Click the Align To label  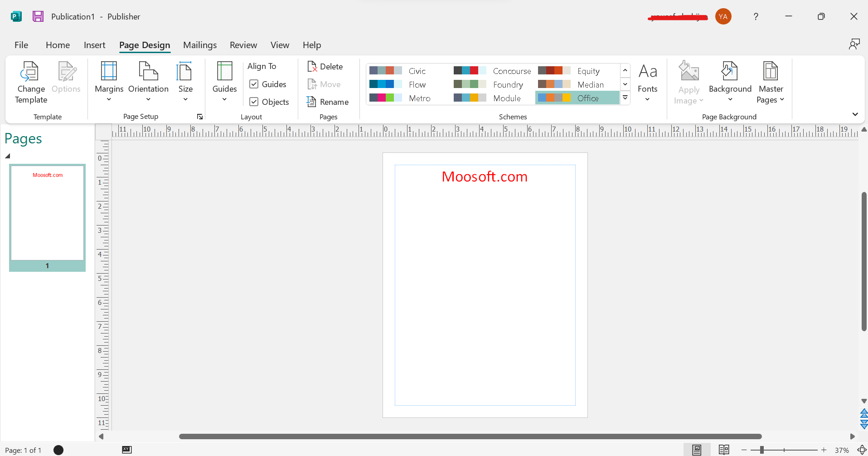262,66
